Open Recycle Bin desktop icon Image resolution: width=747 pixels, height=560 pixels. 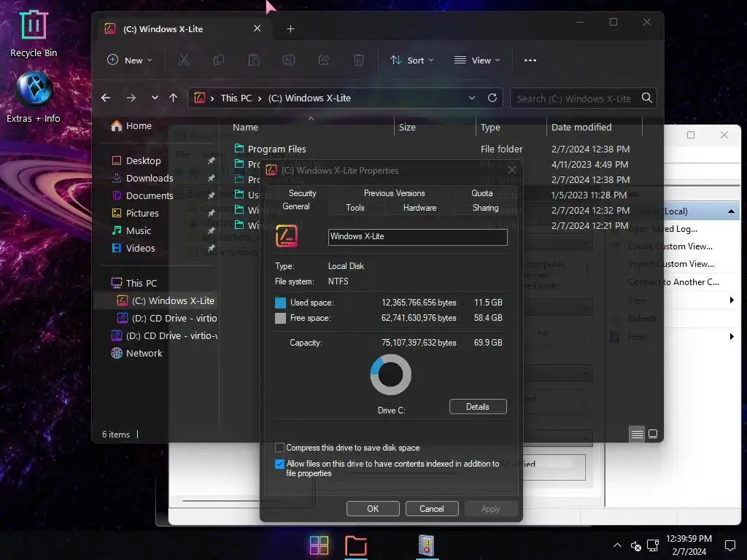coord(34,34)
